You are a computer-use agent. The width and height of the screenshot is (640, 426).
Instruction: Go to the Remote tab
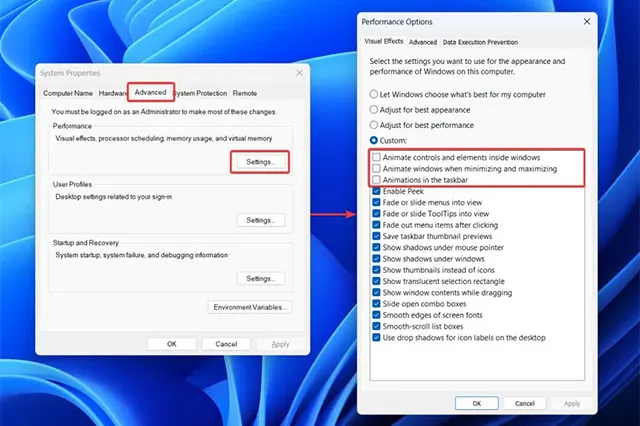click(245, 93)
